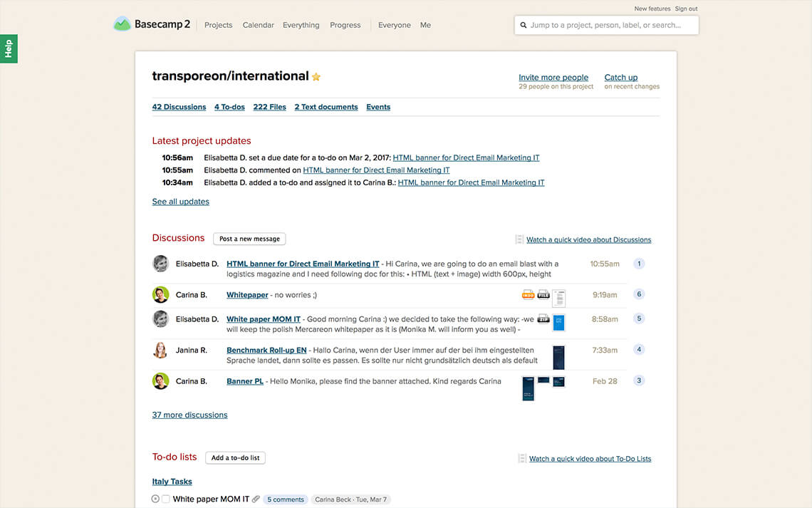This screenshot has width=812, height=508.
Task: Open the 222 Files tab link
Action: click(x=269, y=107)
